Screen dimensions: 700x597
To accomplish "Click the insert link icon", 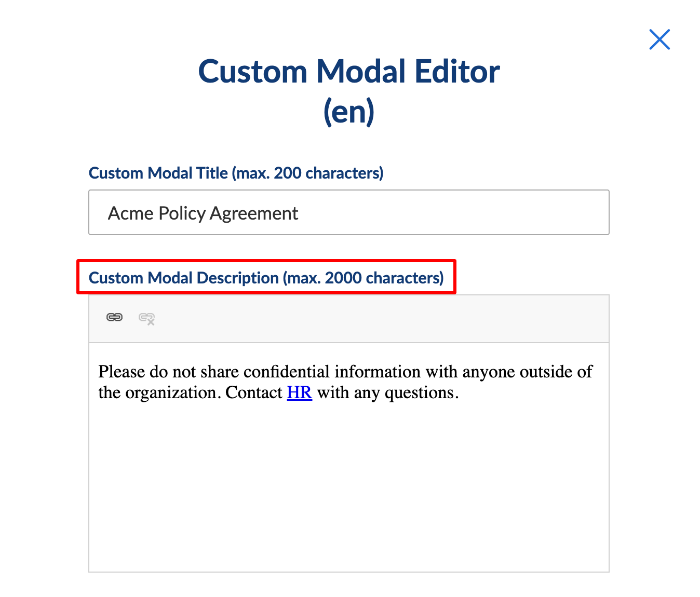I will (x=114, y=317).
